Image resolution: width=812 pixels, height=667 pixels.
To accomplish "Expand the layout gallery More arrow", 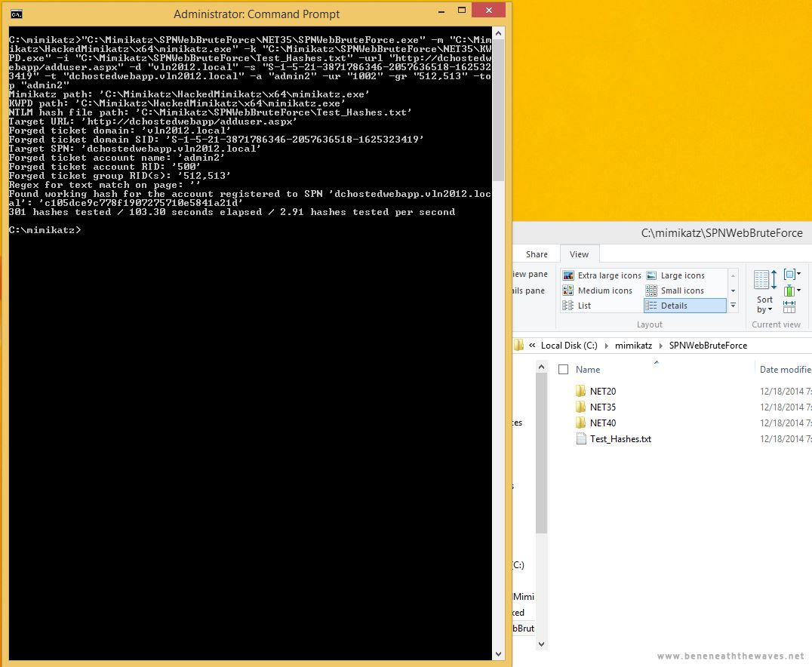I will (734, 306).
